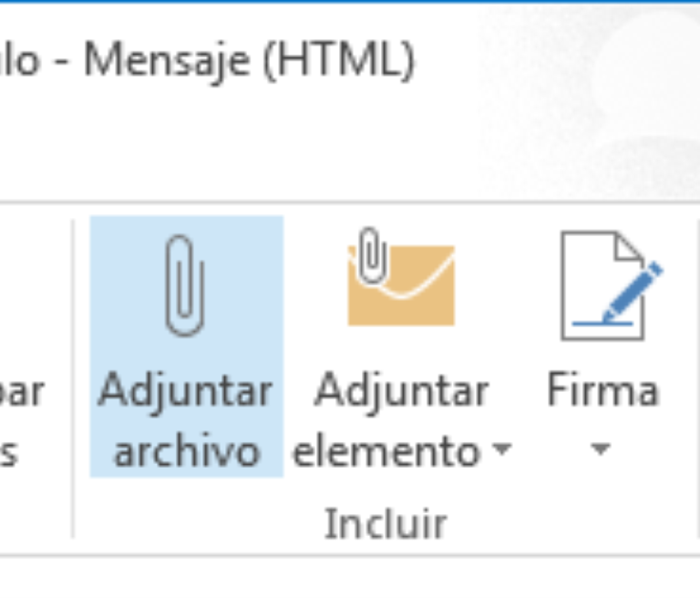This screenshot has height=598, width=700.
Task: Expand the arrow next to "elemento"
Action: click(x=503, y=448)
